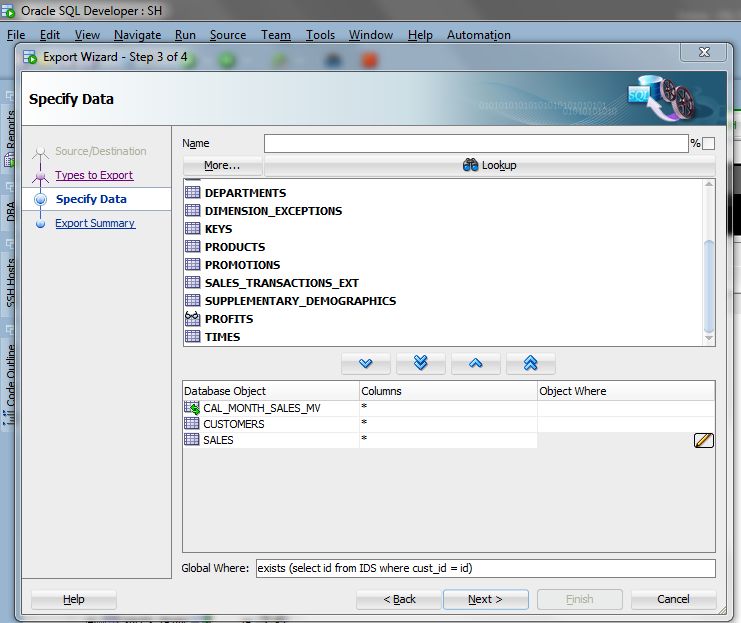Click the PROFITS view icon

(192, 318)
